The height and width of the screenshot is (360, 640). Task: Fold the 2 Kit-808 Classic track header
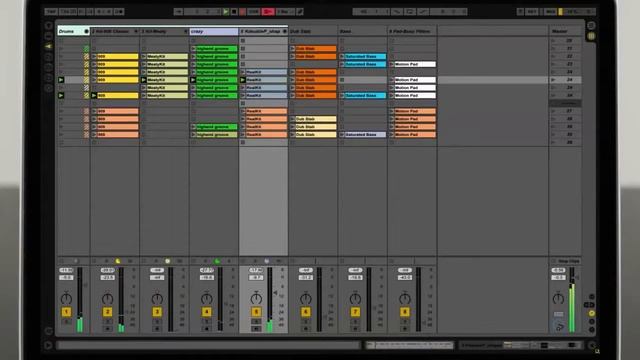click(136, 31)
